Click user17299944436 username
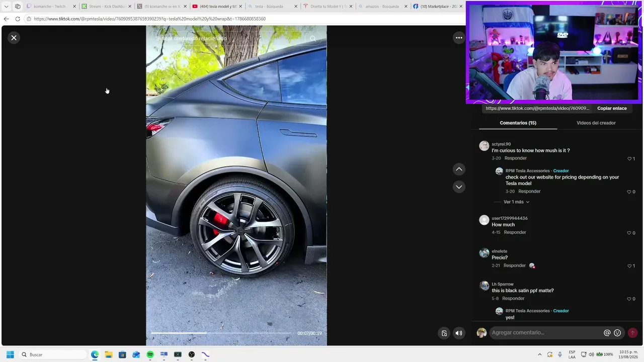 510,218
